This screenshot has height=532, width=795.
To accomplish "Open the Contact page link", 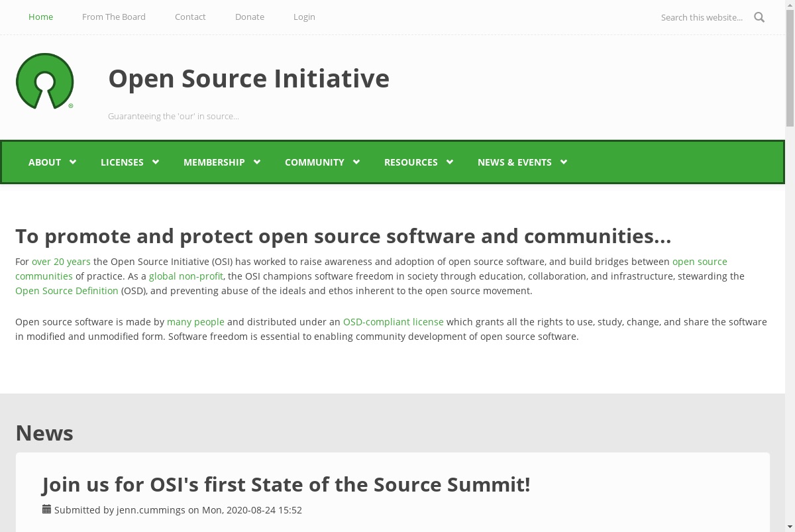I will point(190,17).
